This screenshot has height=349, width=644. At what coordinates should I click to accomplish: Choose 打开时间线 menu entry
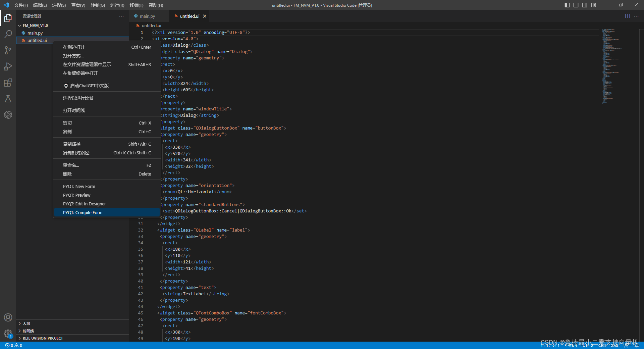point(107,110)
